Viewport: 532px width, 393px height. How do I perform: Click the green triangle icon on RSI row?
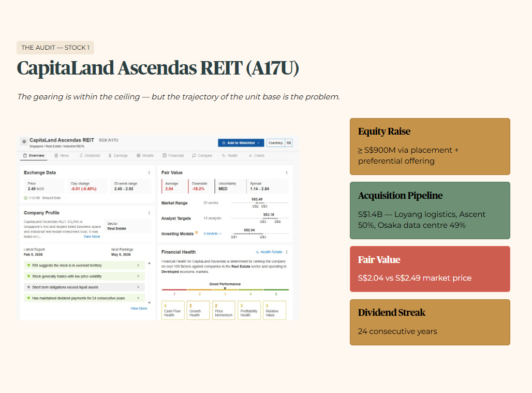(x=28, y=266)
